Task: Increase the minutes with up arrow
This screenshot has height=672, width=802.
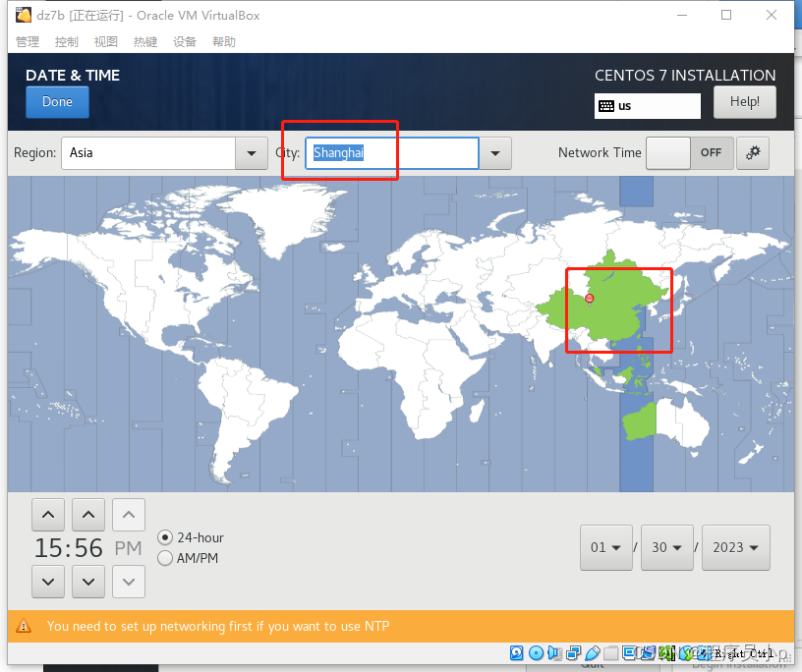Action: (88, 515)
